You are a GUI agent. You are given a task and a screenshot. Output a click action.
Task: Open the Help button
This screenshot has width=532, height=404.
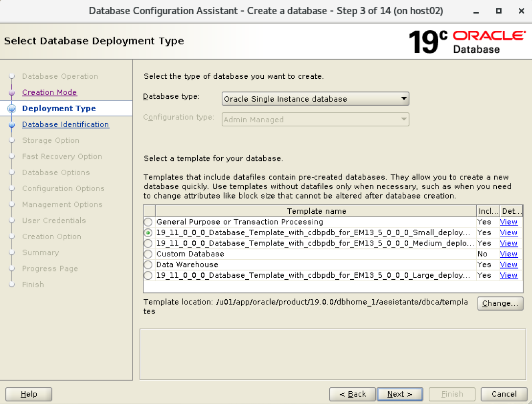(x=29, y=394)
